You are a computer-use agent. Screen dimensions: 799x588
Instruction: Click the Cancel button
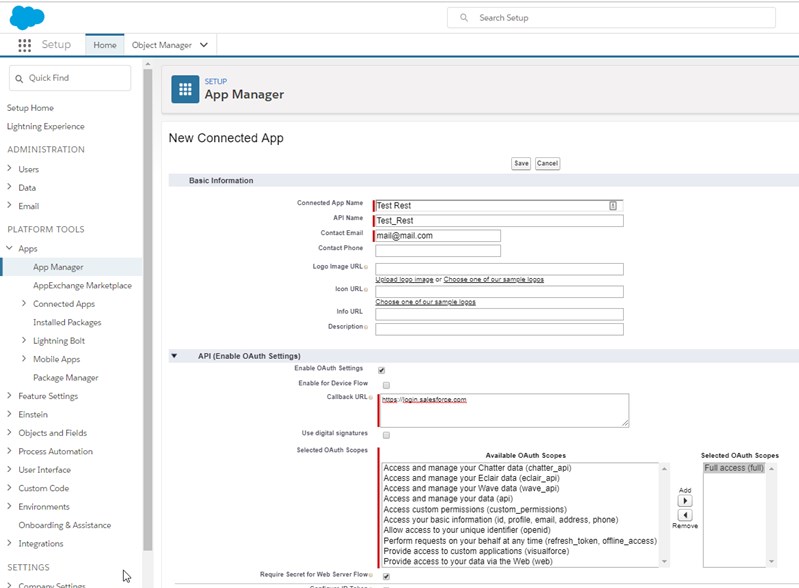tap(547, 163)
